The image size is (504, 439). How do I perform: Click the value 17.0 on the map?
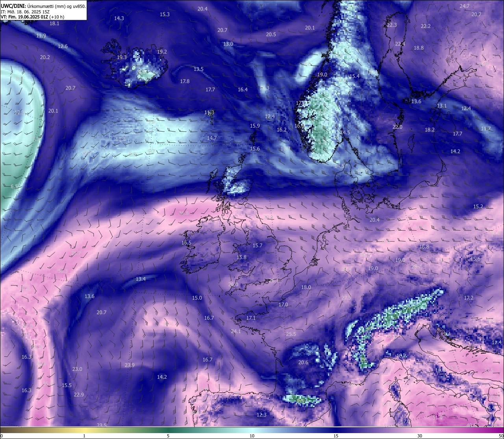(x=283, y=305)
